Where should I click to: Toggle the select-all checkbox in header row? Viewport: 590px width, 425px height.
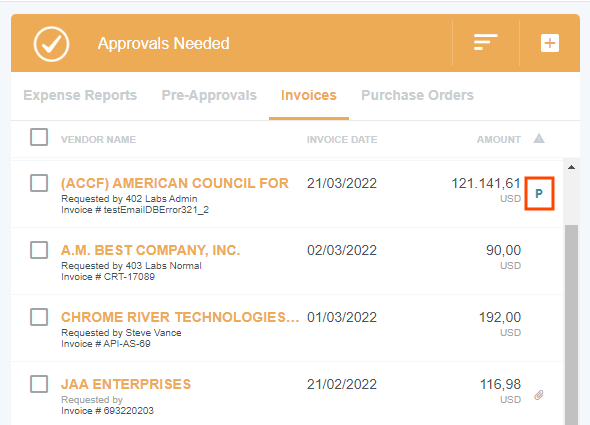click(x=39, y=137)
